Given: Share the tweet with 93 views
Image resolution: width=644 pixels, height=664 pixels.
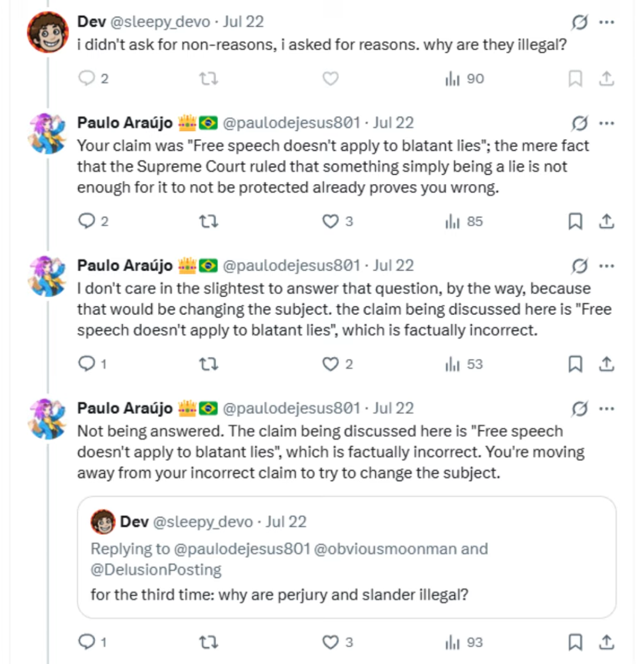Looking at the screenshot, I should point(607,642).
